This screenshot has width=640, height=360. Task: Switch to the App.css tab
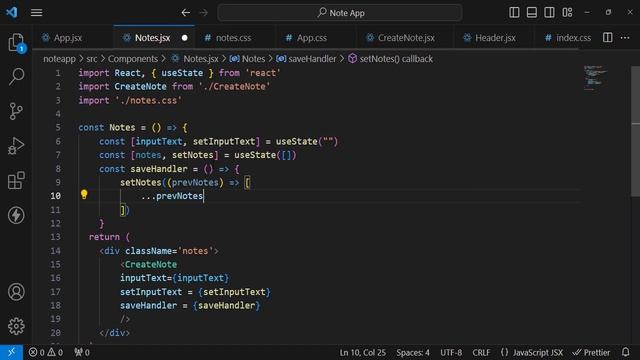311,38
